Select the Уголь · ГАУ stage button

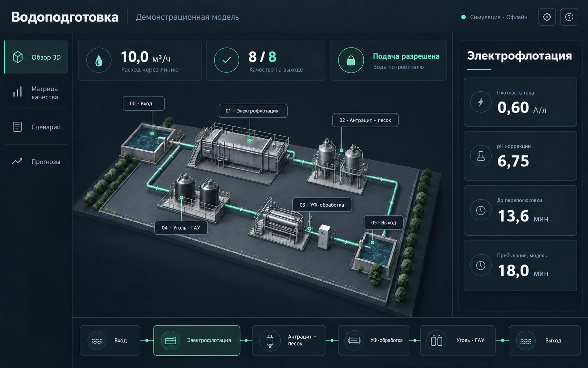click(458, 341)
